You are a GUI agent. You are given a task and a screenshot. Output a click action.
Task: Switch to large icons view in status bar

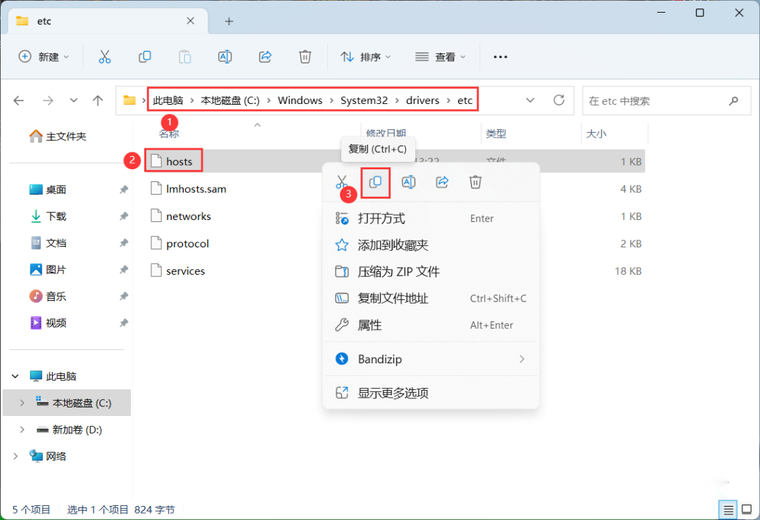click(746, 510)
